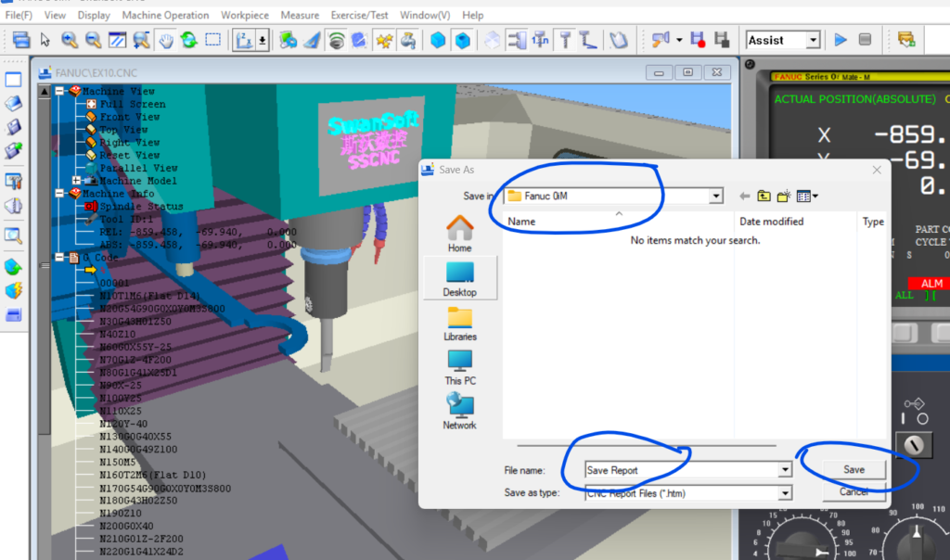This screenshot has height=560, width=950.
Task: Open the Save as type dropdown
Action: [785, 493]
